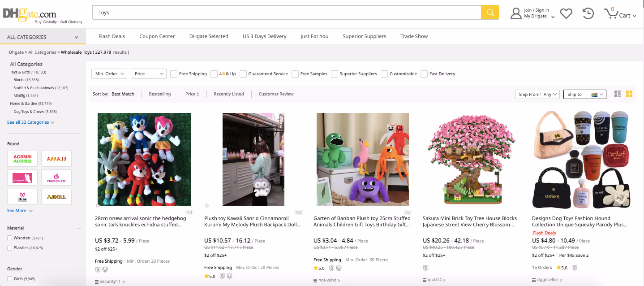Enable the Guaranteed Service checkbox

click(243, 74)
